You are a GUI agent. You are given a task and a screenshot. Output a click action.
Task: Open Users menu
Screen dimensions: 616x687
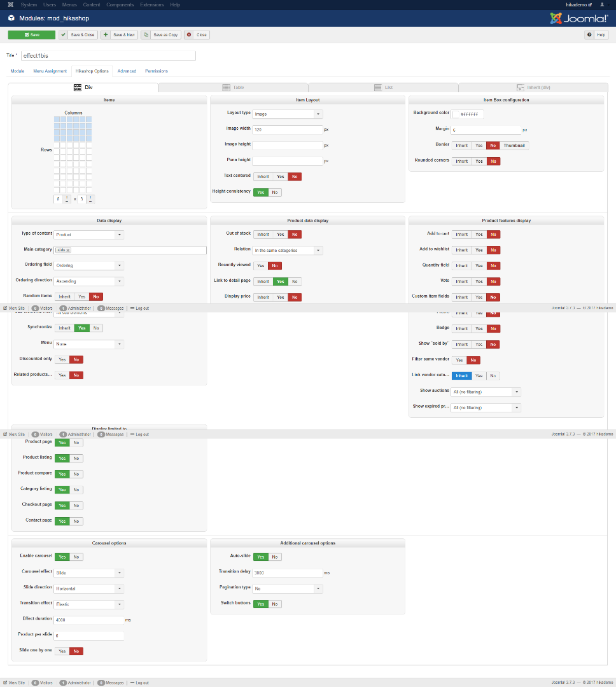50,5
